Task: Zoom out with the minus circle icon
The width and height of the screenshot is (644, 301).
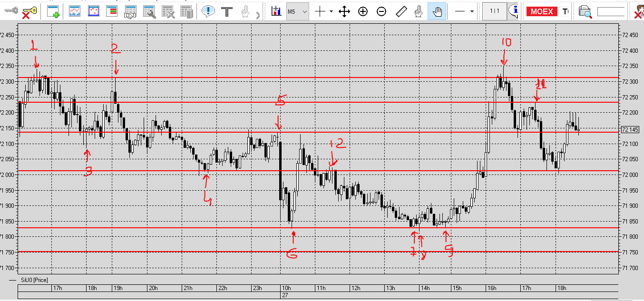Action: pos(381,11)
